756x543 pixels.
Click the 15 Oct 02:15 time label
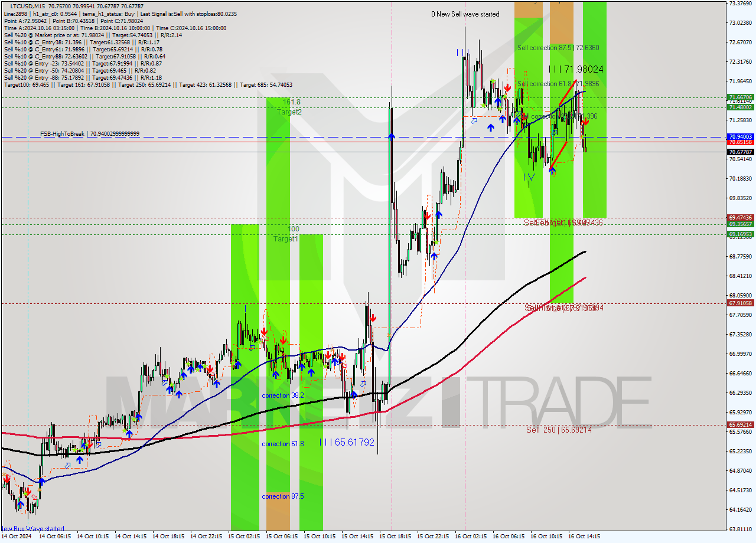[244, 537]
